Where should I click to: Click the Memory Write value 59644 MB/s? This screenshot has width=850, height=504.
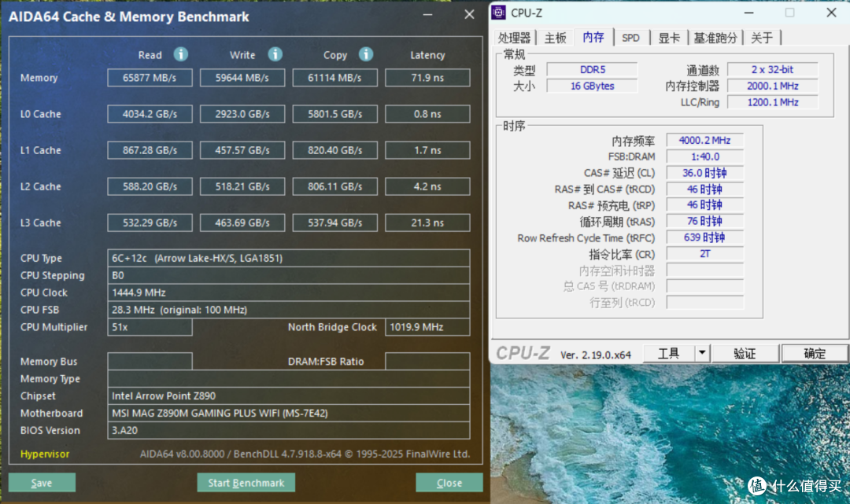click(242, 77)
